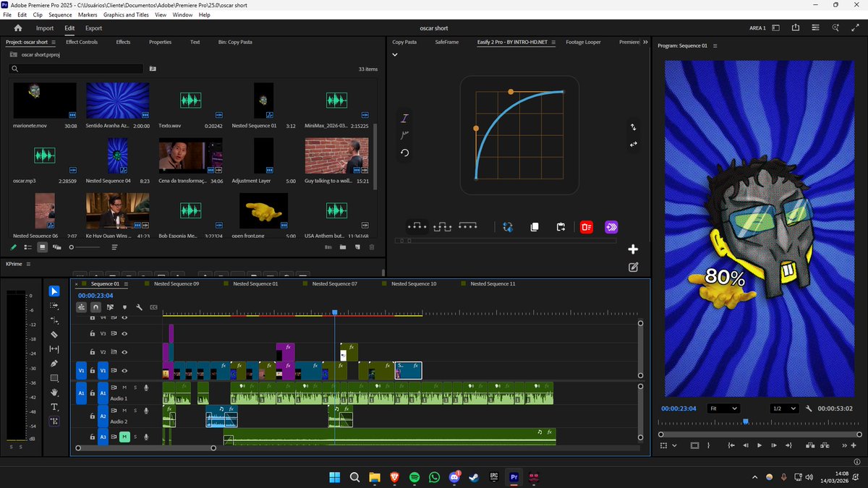The height and width of the screenshot is (488, 868).
Task: Open Discord from the taskbar
Action: [454, 477]
